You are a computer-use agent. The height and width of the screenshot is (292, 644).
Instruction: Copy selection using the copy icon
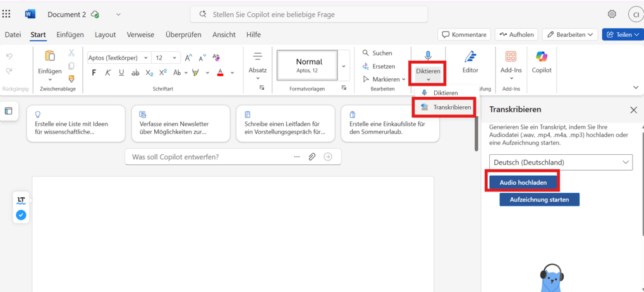click(x=71, y=66)
